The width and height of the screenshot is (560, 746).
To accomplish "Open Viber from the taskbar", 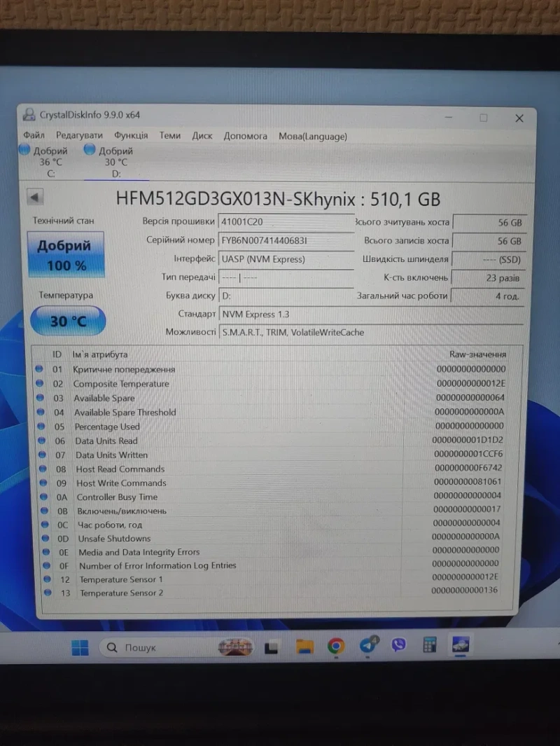I will coord(398,644).
